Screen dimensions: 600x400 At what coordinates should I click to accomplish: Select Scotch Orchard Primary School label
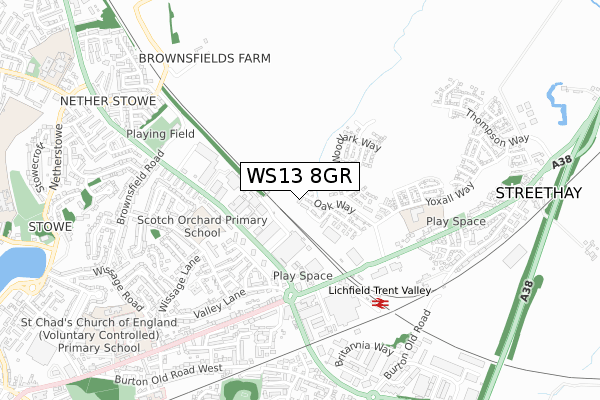[202, 226]
